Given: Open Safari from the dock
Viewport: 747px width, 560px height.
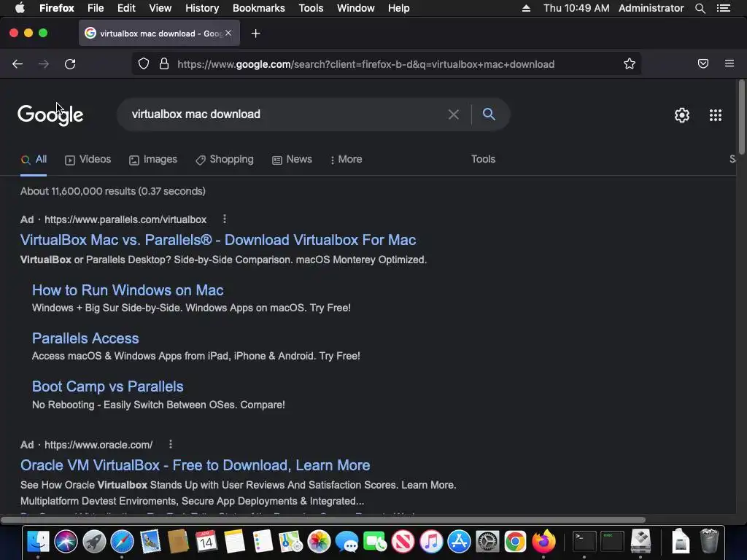Looking at the screenshot, I should 122,542.
